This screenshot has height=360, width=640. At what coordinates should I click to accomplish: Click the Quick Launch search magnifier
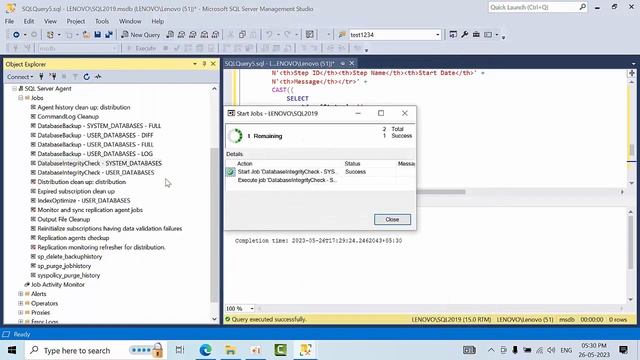coord(582,7)
